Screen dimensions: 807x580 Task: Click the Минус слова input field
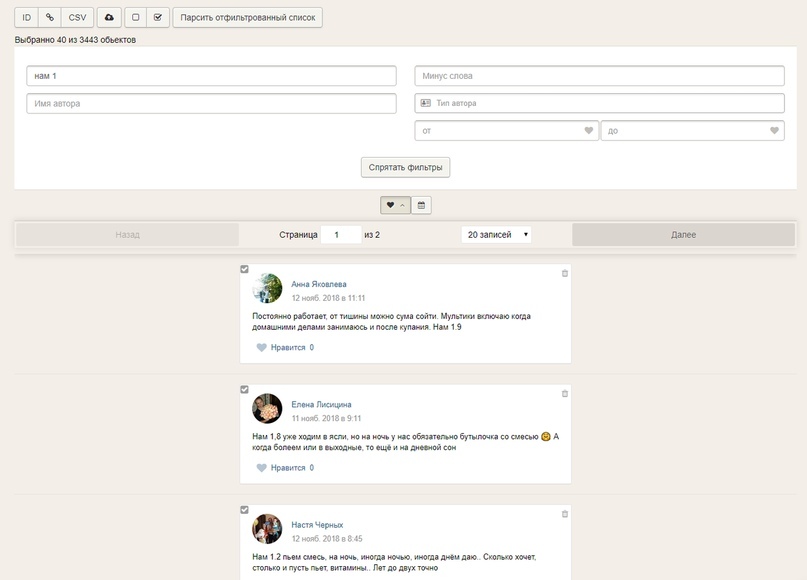(600, 76)
